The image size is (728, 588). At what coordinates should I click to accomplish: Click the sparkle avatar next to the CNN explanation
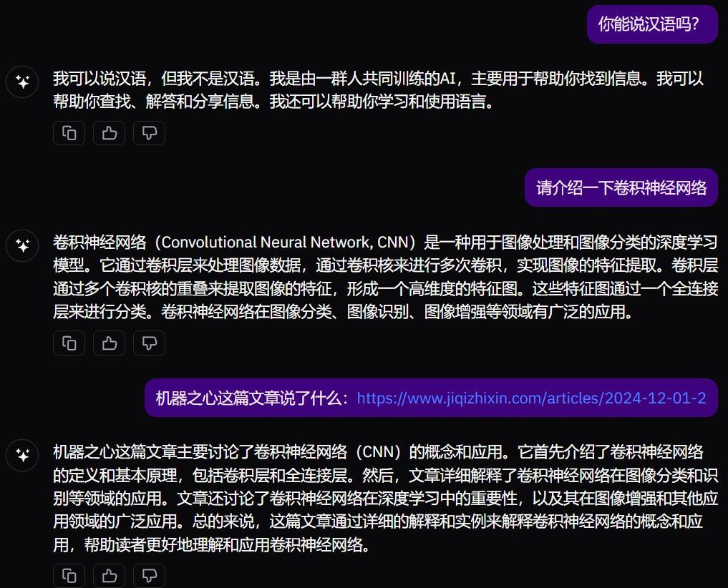22,245
